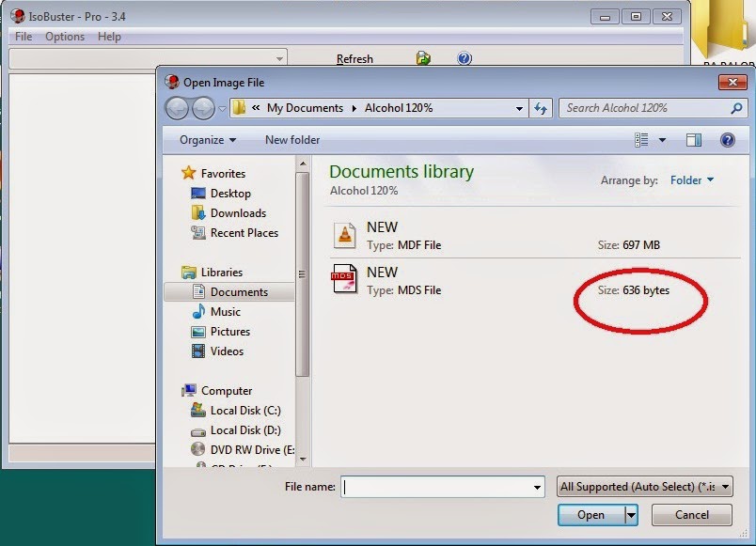Open the blue help icon in IsoBuster toolbar

tap(465, 58)
